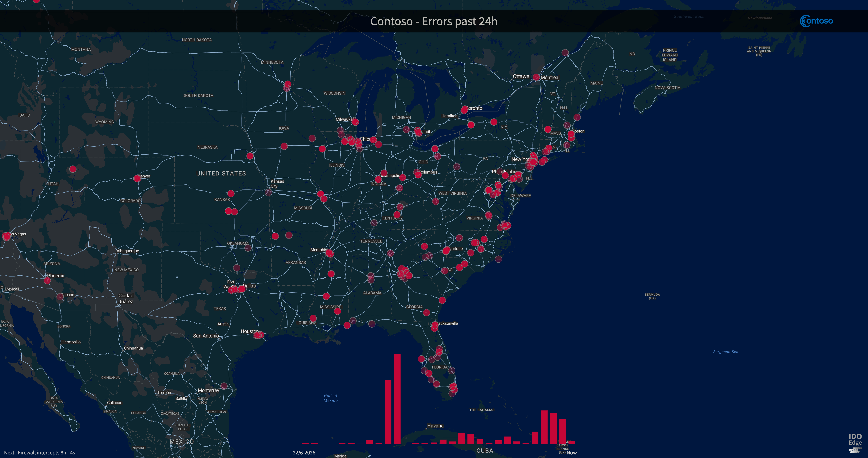Click the 'San Antonio' city label
This screenshot has height=458, width=868.
pos(206,336)
